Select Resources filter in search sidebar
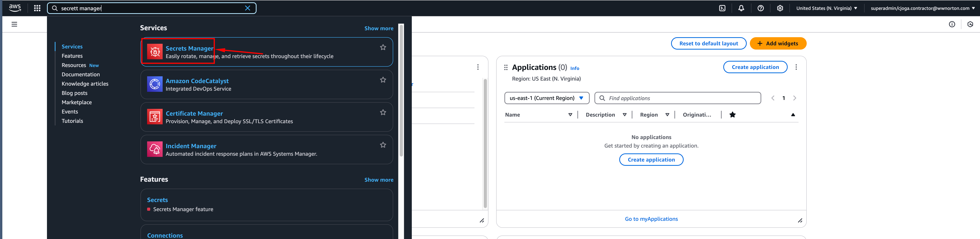 pos(74,65)
